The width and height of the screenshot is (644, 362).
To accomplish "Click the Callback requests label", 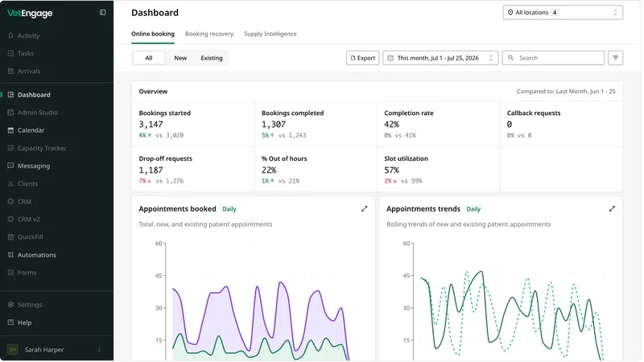I will (534, 113).
